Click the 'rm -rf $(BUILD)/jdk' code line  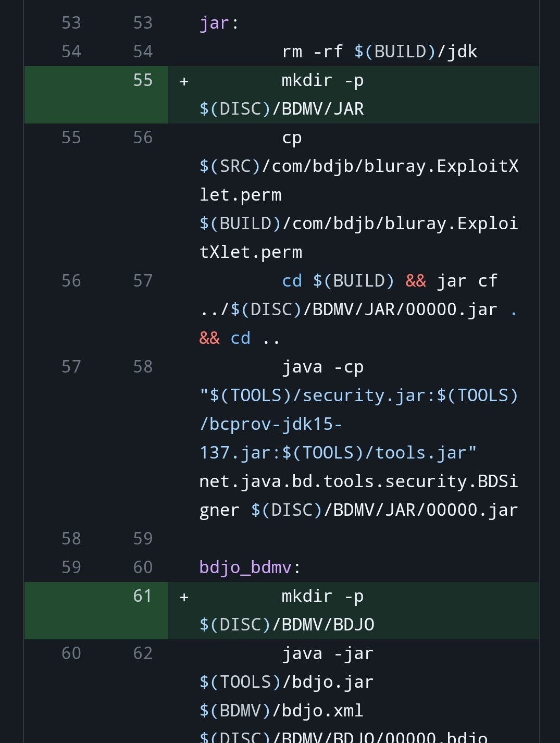(x=379, y=52)
